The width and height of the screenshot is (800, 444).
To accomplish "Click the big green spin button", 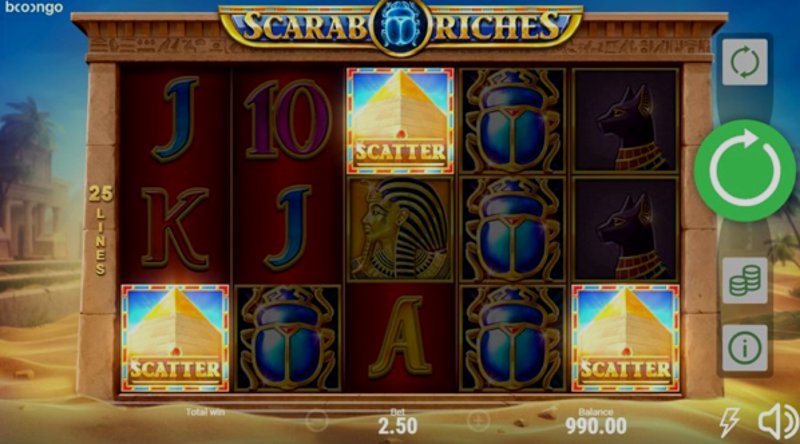I will (744, 170).
